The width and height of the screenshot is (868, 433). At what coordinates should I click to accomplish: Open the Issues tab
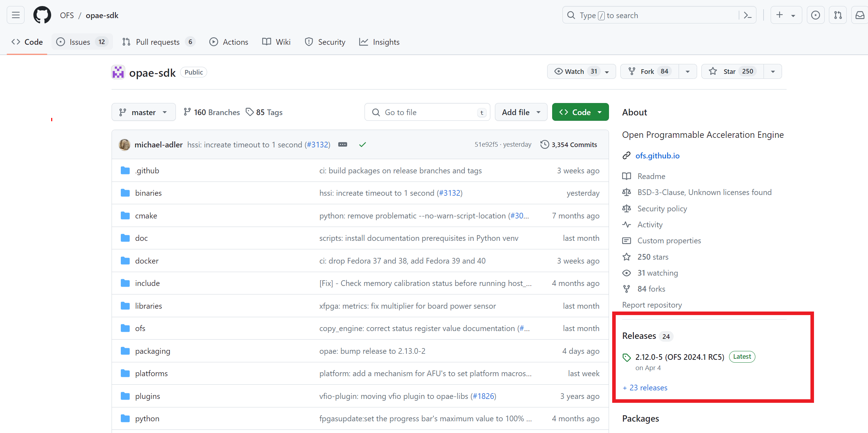82,42
